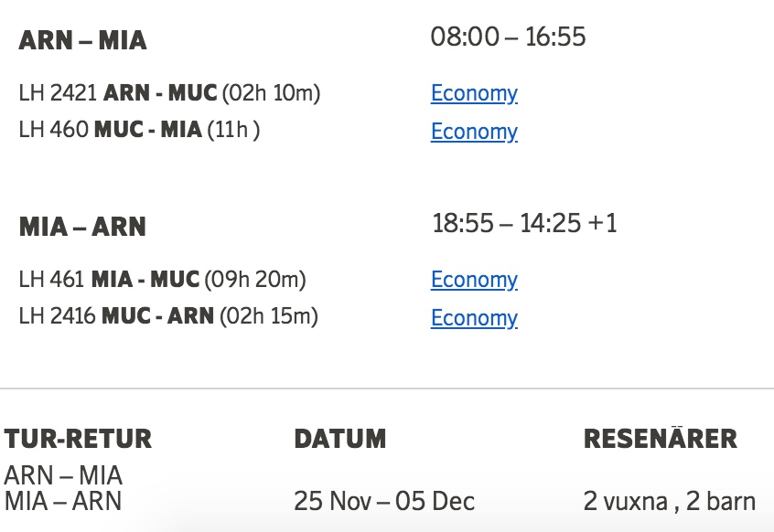This screenshot has height=532, width=774.
Task: Click the DATUM column heading
Action: point(339,439)
